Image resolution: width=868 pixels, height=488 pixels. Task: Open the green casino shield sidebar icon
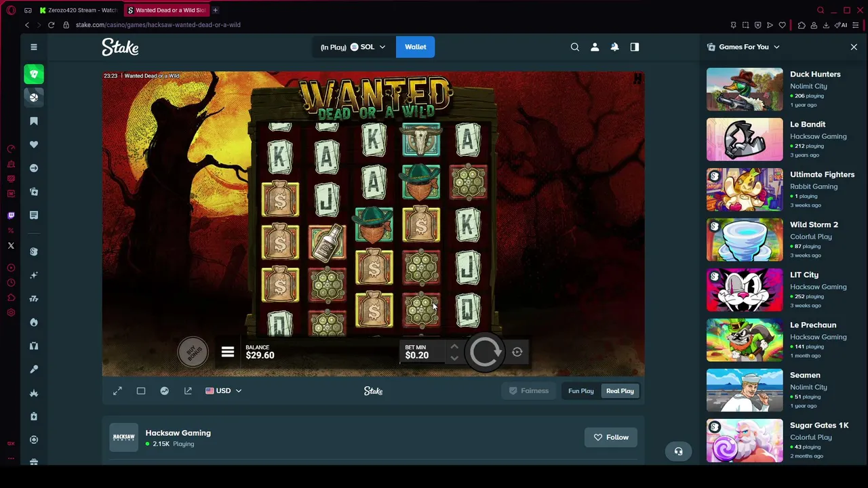pos(34,74)
